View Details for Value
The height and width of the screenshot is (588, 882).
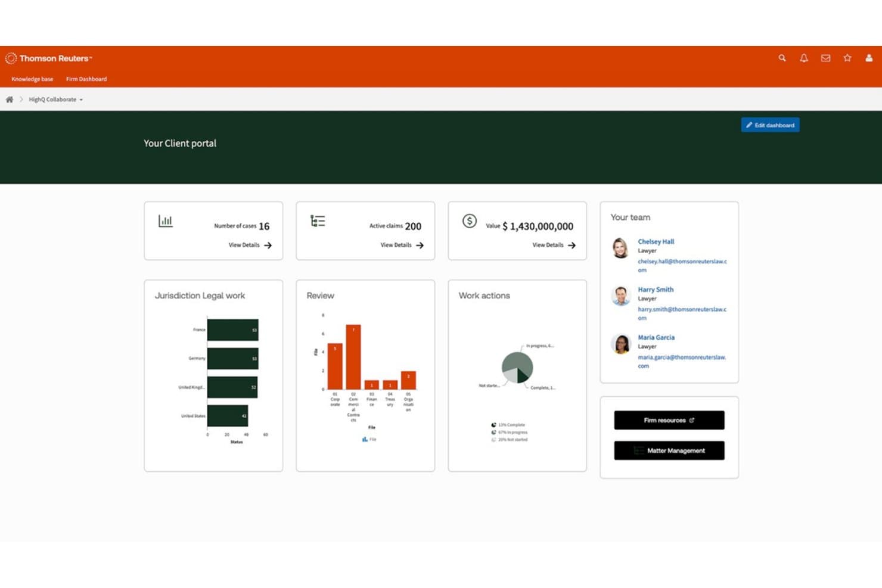point(548,245)
